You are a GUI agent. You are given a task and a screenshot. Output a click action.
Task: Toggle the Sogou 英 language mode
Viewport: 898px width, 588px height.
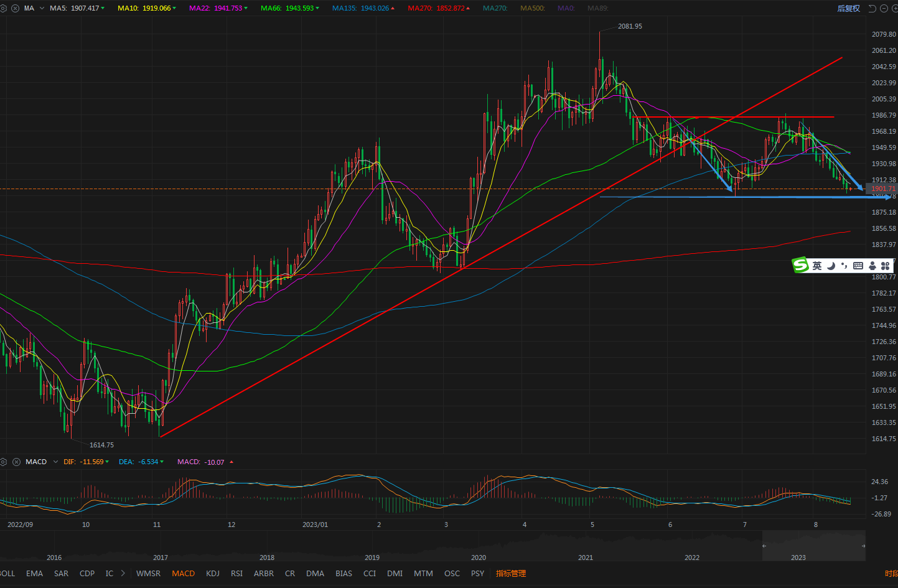(x=817, y=266)
